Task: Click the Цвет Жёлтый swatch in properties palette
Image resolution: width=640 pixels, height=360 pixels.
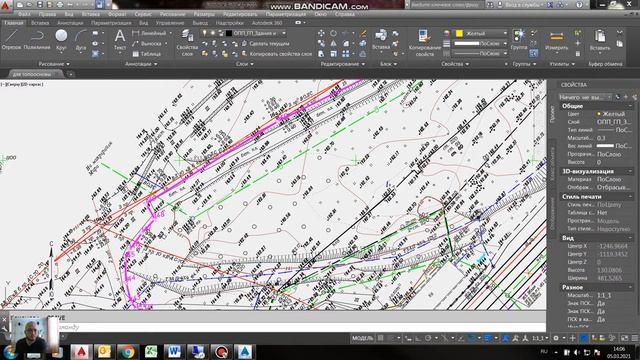Action: click(x=598, y=114)
